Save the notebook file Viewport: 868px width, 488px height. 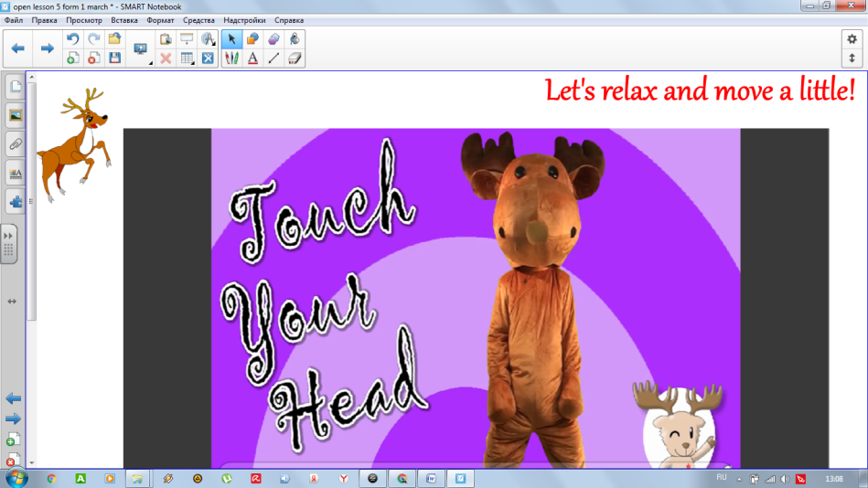pos(114,58)
